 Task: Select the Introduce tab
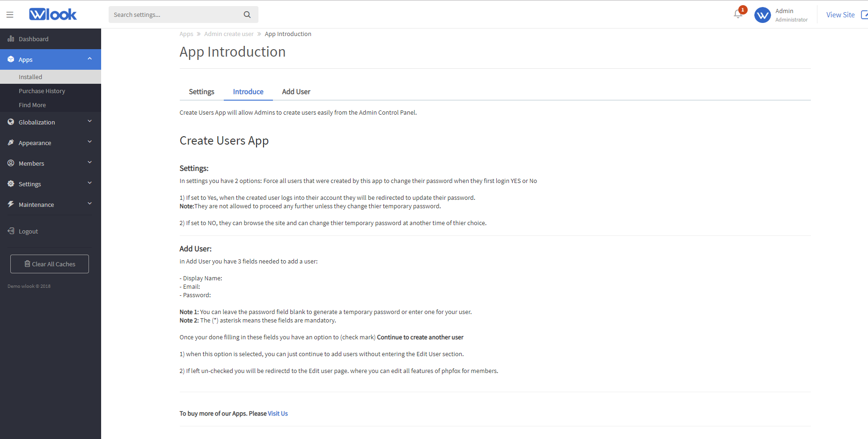pos(248,92)
